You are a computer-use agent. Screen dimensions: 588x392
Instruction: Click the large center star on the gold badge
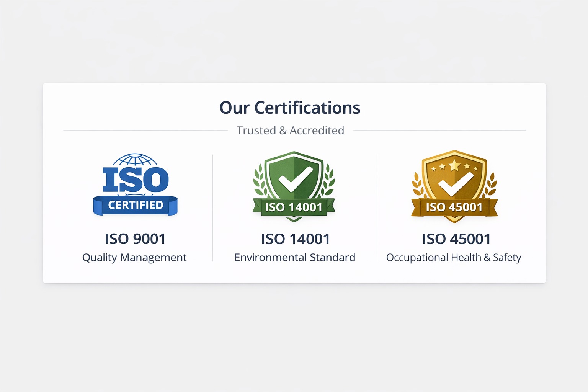454,165
